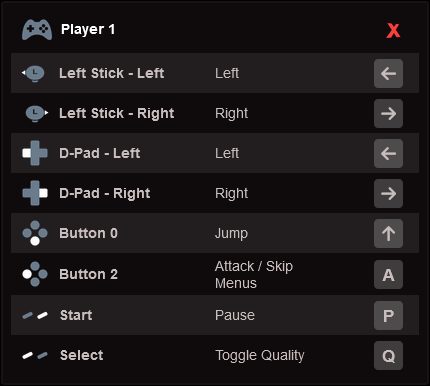This screenshot has width=430, height=386.
Task: Click the Button 2 face-button icon
Action: click(35, 274)
